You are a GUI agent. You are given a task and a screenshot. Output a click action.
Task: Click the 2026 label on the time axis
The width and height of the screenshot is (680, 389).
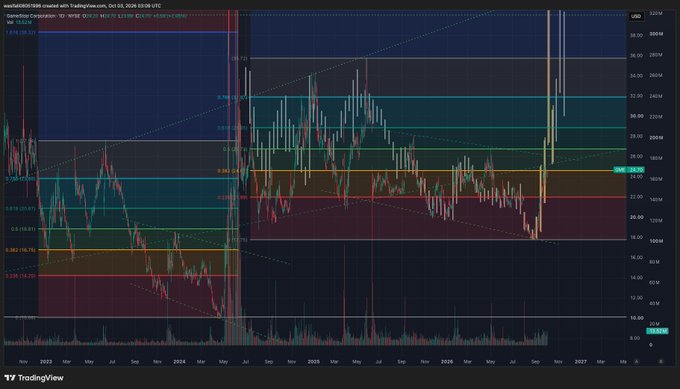pos(447,362)
